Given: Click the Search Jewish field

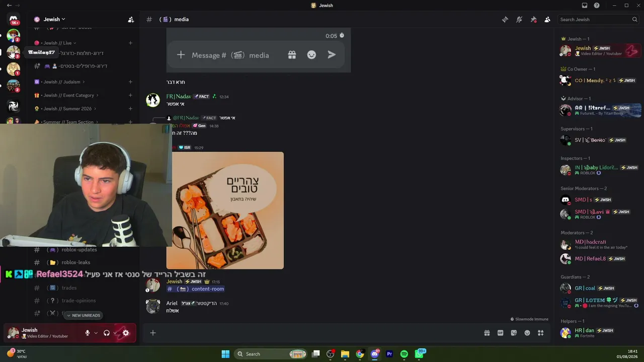Looking at the screenshot, I should point(599,20).
